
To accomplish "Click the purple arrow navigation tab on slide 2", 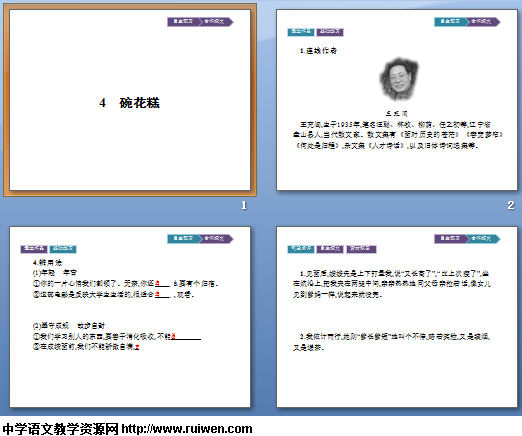I will click(483, 22).
